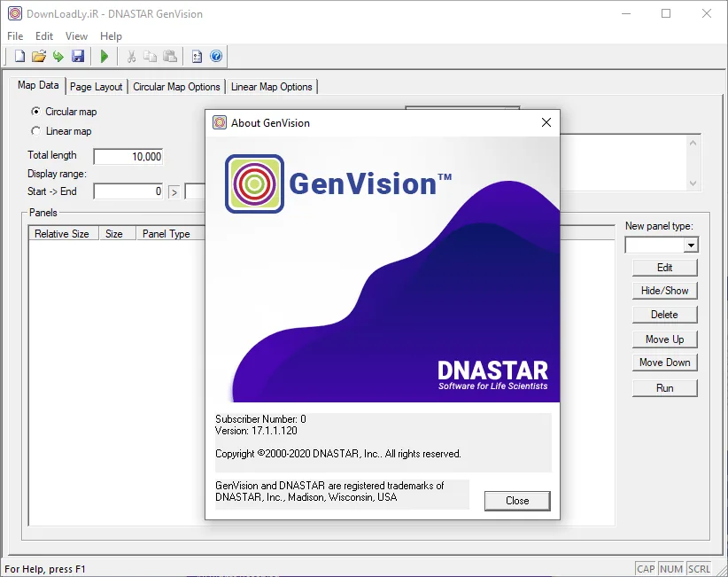Viewport: 728px width, 577px height.
Task: Click the Move Down button
Action: click(x=665, y=363)
